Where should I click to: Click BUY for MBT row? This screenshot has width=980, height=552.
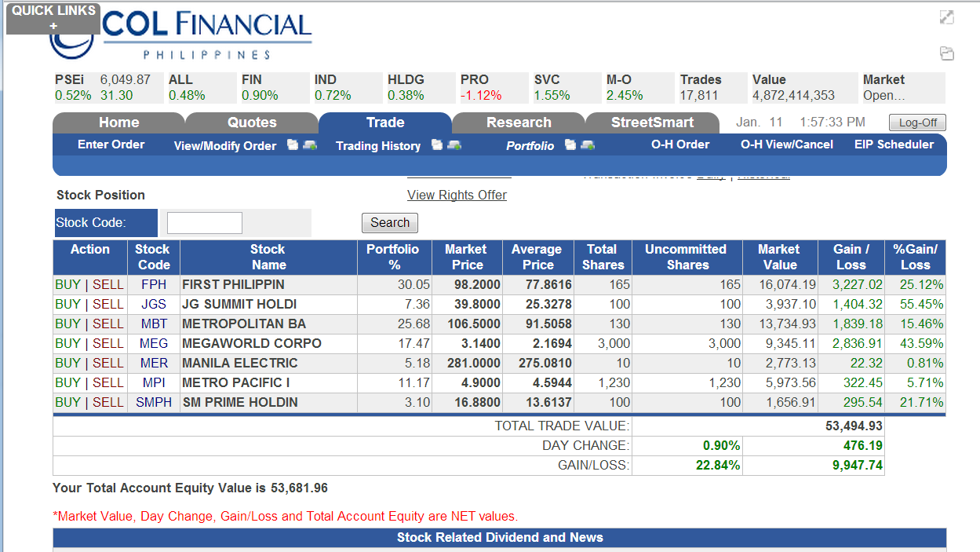click(67, 324)
